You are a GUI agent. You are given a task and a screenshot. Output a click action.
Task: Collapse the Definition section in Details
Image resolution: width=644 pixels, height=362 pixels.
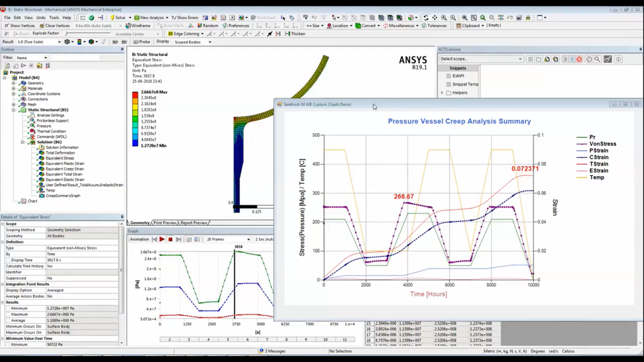tap(2, 242)
